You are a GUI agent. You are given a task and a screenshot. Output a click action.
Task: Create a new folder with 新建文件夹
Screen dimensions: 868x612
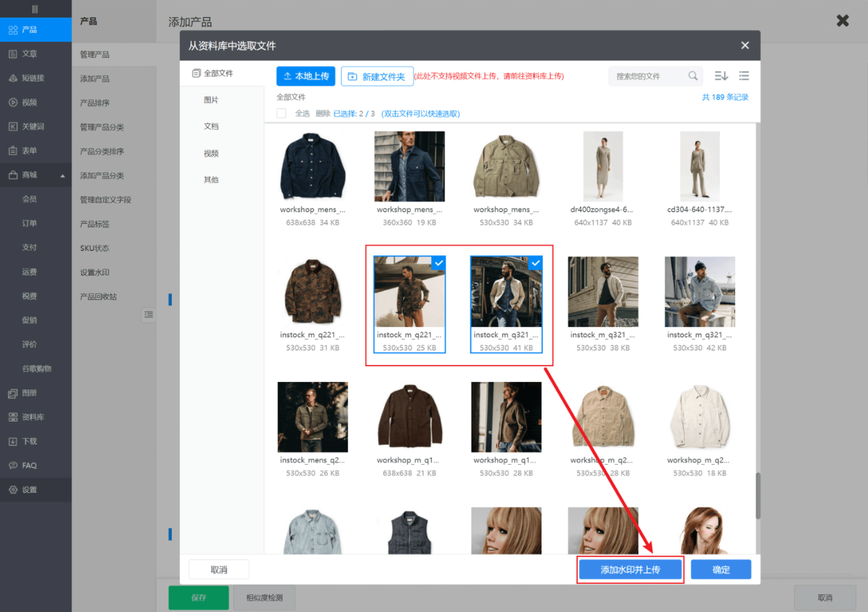376,77
